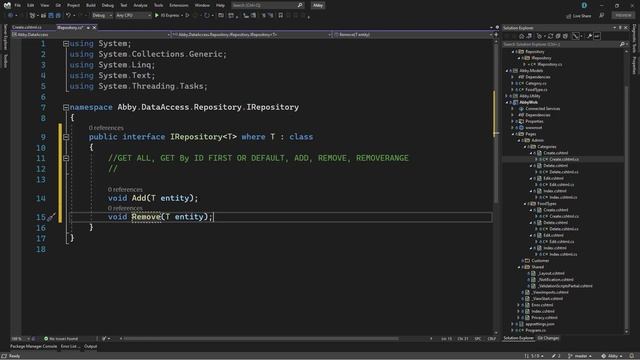
Task: Click the account avatar icon at top right
Action: coord(584,5)
